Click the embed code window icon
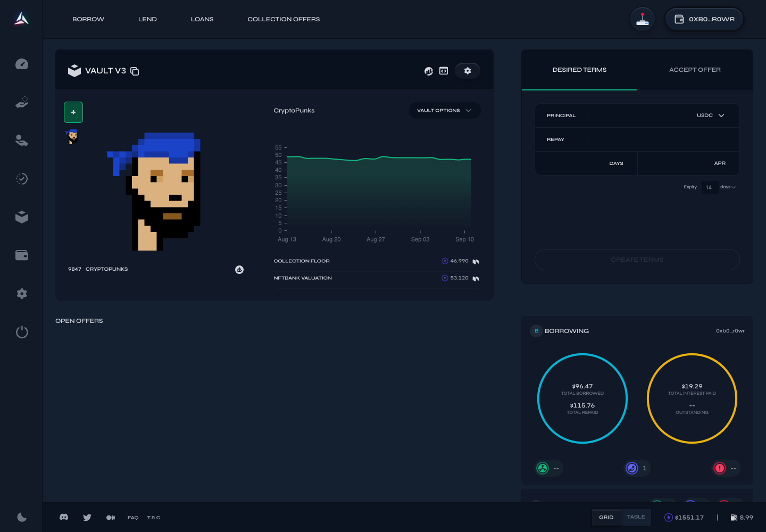 444,71
